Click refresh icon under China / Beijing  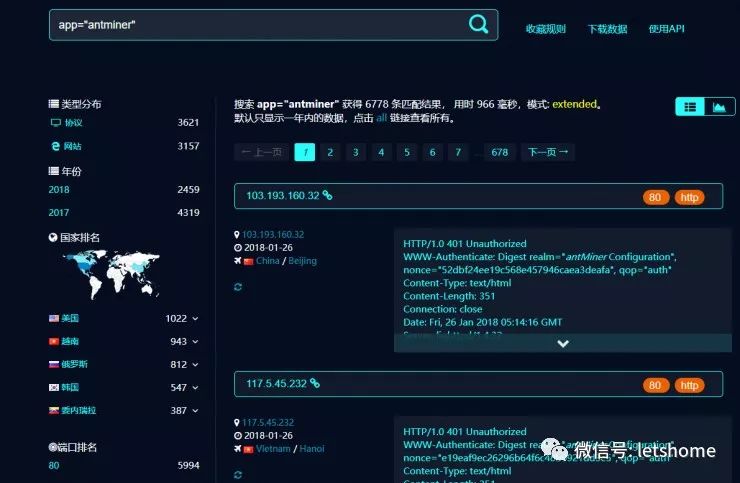(x=238, y=287)
